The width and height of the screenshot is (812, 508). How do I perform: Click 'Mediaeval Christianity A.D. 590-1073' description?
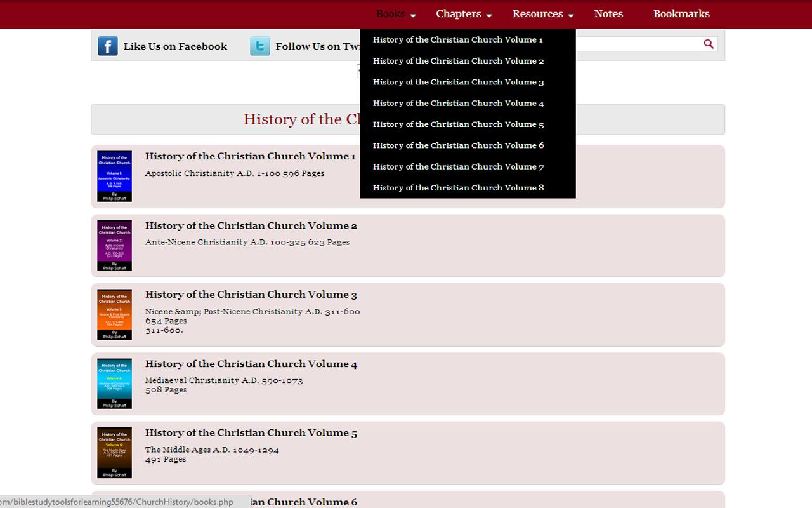224,380
